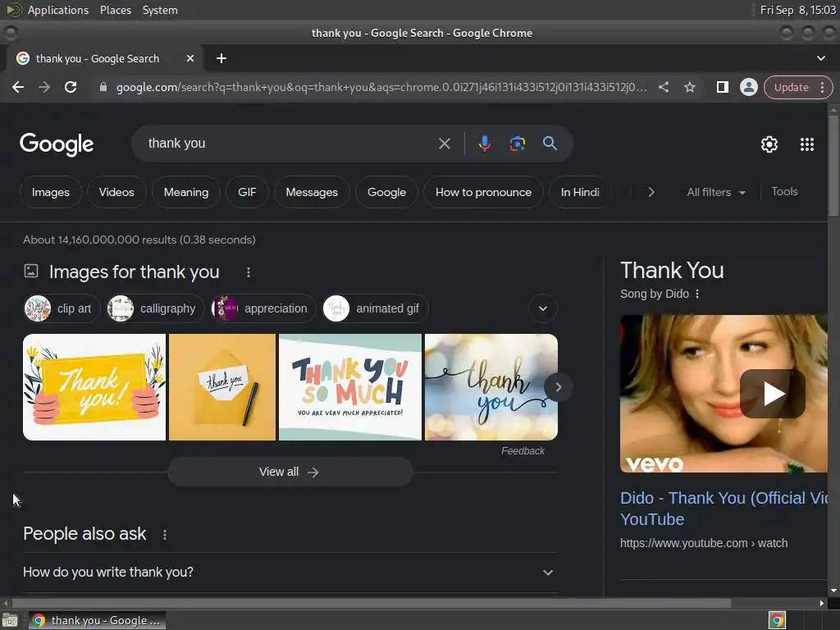Click the vertical page scrollbar
The height and width of the screenshot is (630, 840).
833,166
